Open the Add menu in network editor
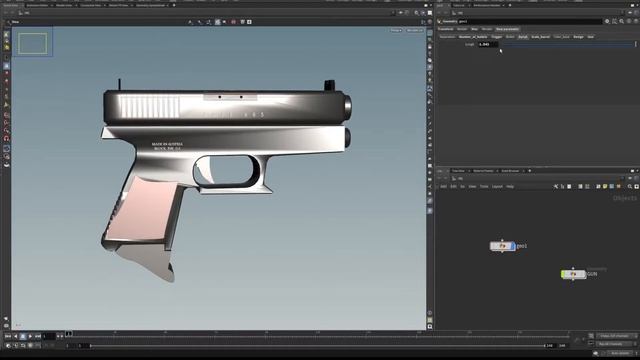 pyautogui.click(x=443, y=187)
